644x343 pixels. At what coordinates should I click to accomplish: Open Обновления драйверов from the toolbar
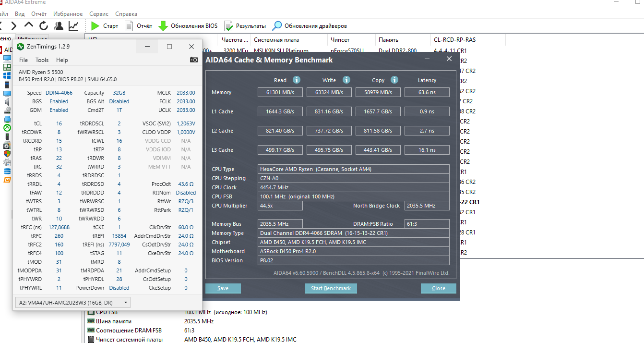pos(310,26)
